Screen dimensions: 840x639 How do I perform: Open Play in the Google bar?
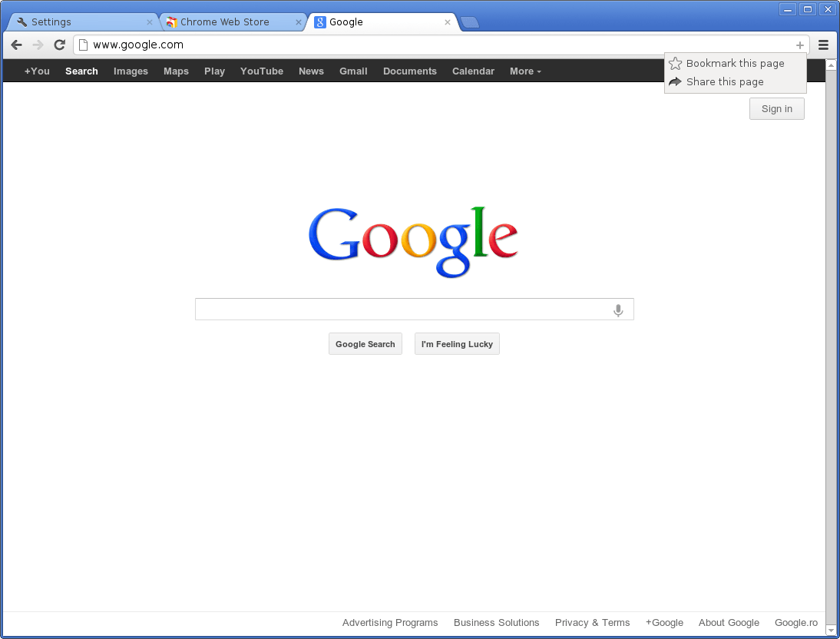(214, 71)
